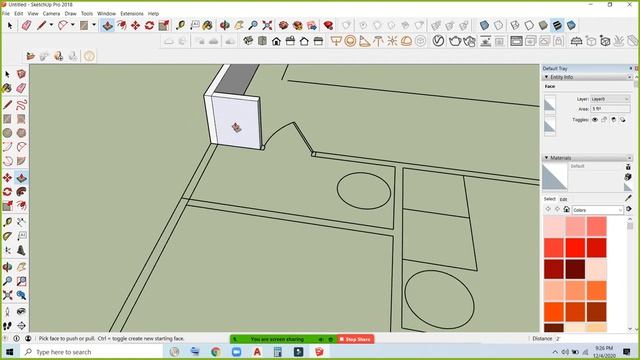Viewport: 640px width, 360px height.
Task: Switch to Front house view icon
Action: pyautogui.click(x=276, y=41)
